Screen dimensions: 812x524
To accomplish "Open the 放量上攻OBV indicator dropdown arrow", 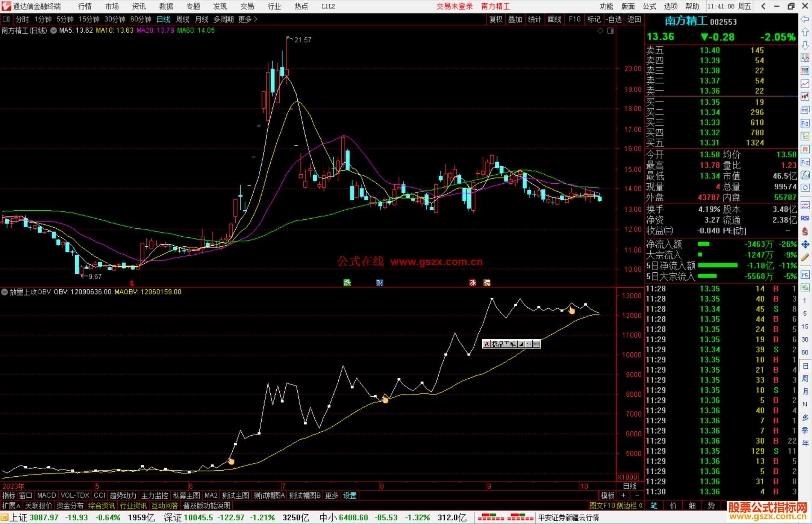I will tap(5, 292).
